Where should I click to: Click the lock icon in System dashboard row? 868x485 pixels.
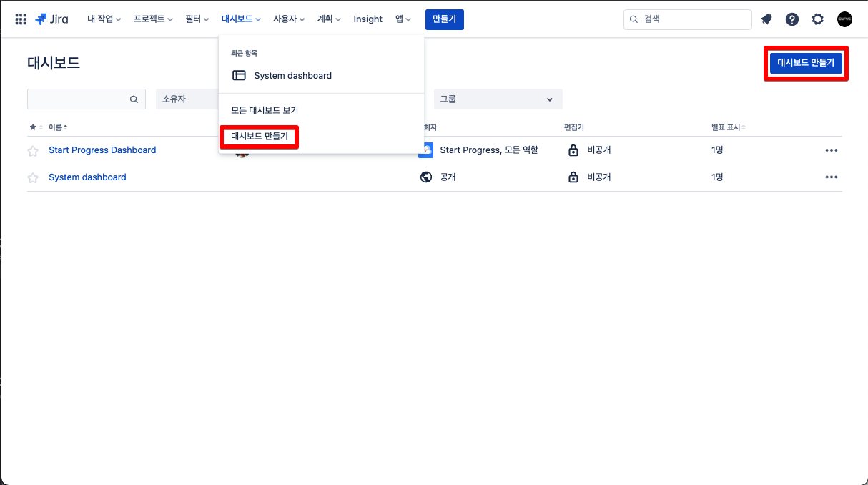pyautogui.click(x=573, y=177)
